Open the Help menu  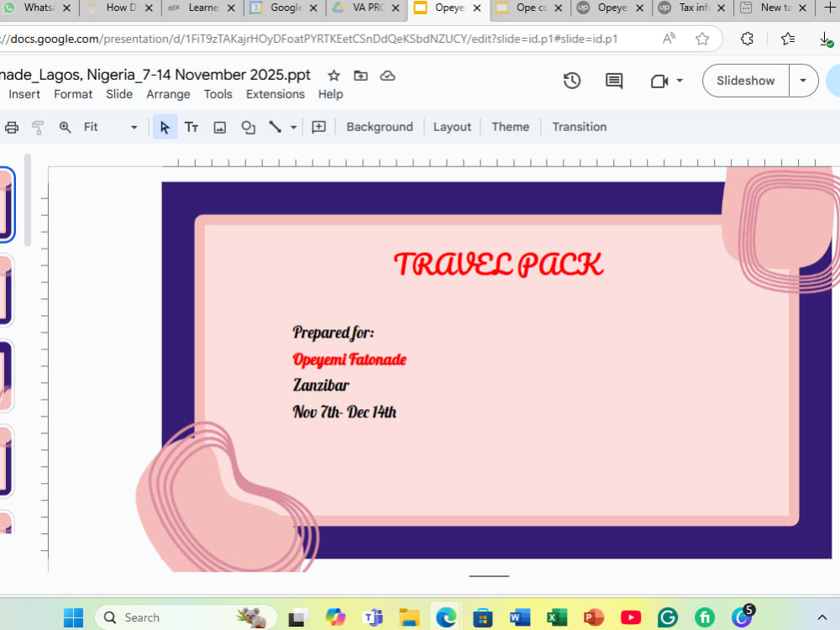330,94
